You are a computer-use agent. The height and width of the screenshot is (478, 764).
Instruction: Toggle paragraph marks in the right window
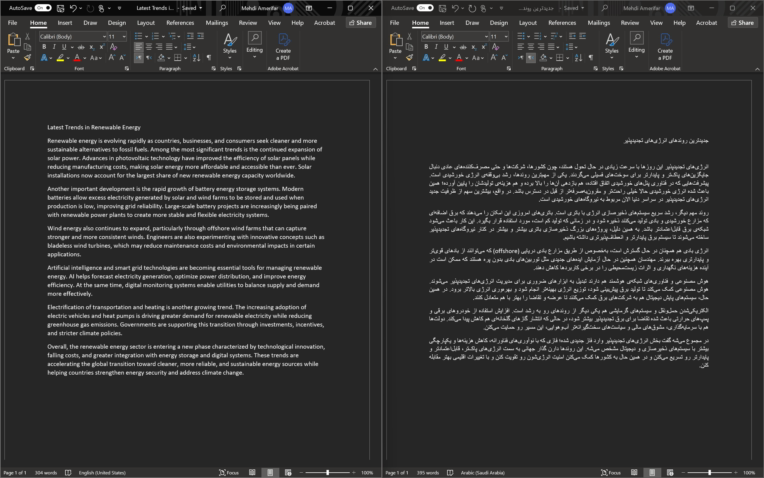click(x=591, y=57)
